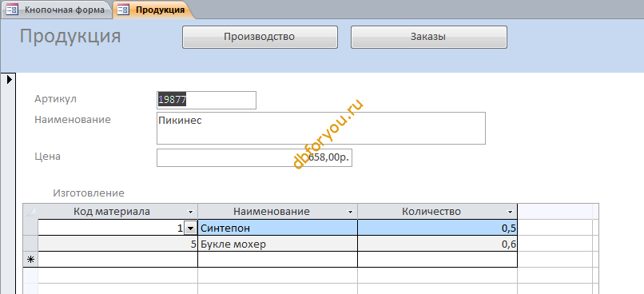Click the Код материала cell with value 5
This screenshot has width=644, height=294.
coord(118,244)
